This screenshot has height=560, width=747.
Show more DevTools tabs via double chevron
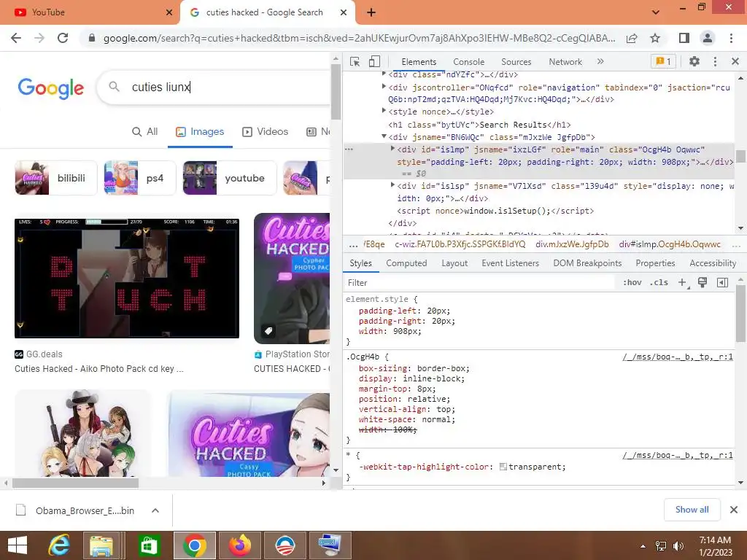point(600,61)
